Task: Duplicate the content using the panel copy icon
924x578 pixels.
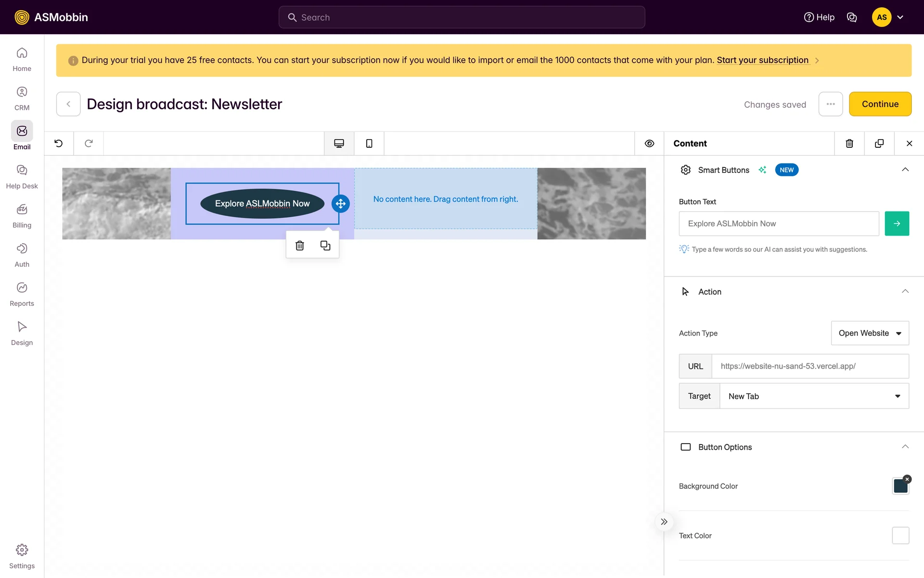Action: pyautogui.click(x=879, y=143)
